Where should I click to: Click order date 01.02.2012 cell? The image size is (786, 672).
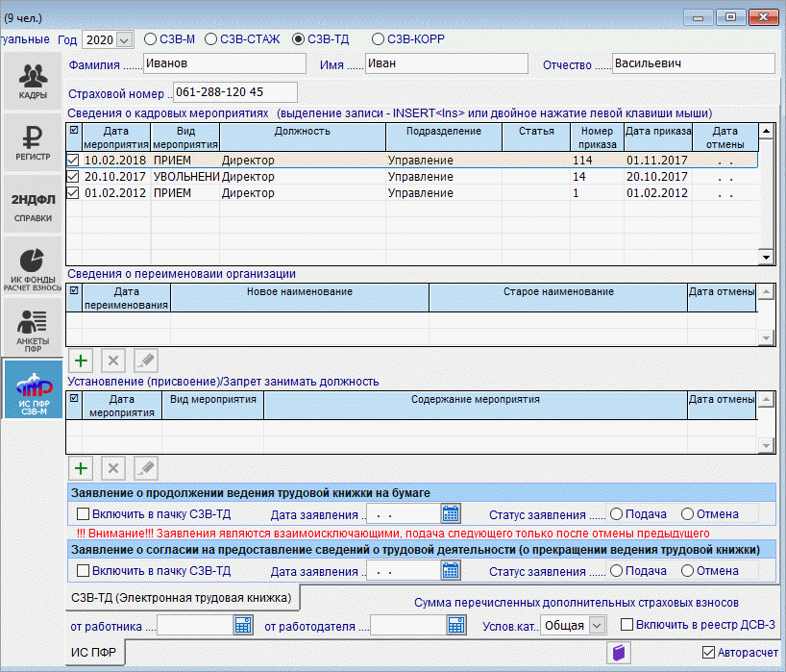tap(657, 193)
